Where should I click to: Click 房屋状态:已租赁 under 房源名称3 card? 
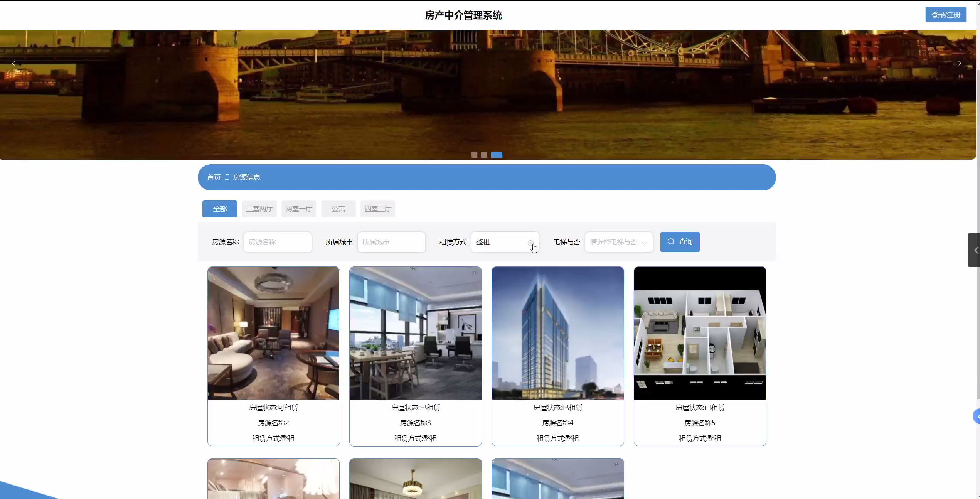(x=416, y=407)
